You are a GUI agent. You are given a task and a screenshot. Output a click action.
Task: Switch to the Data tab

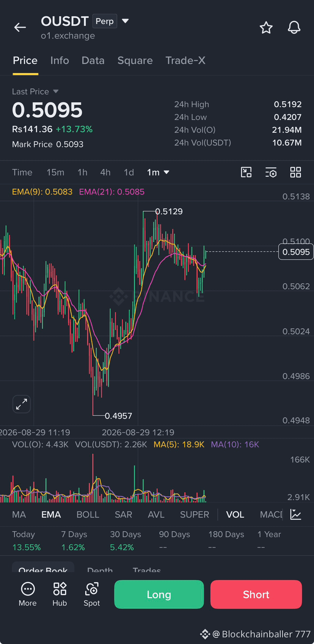93,60
